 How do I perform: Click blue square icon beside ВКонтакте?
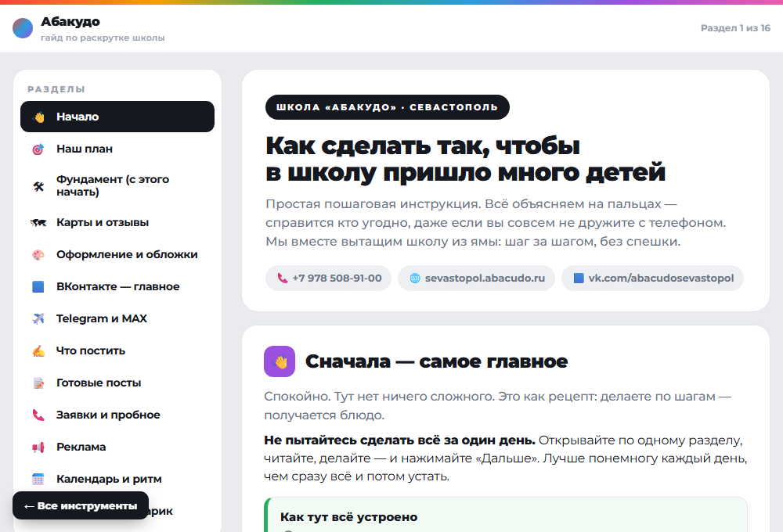point(38,286)
